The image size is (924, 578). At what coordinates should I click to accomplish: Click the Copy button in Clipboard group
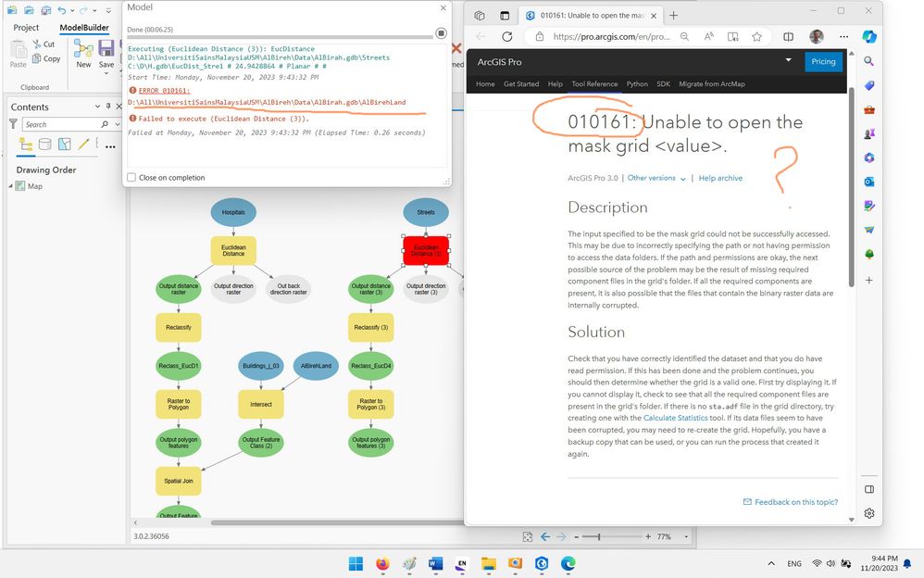pos(46,58)
